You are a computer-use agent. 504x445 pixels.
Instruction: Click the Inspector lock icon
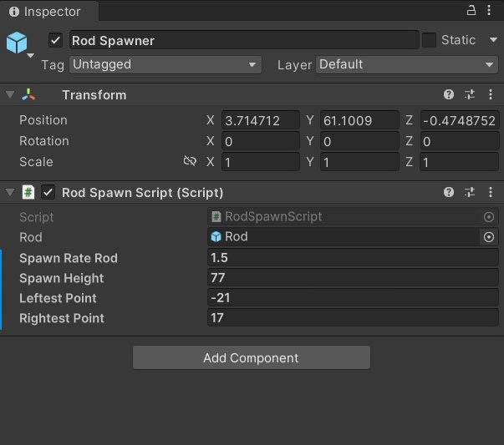pos(471,11)
